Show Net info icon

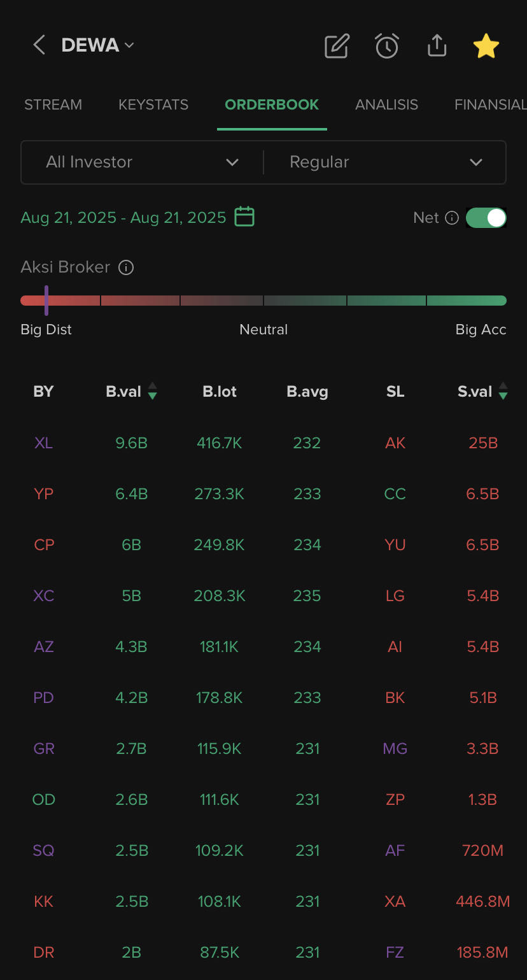[452, 218]
